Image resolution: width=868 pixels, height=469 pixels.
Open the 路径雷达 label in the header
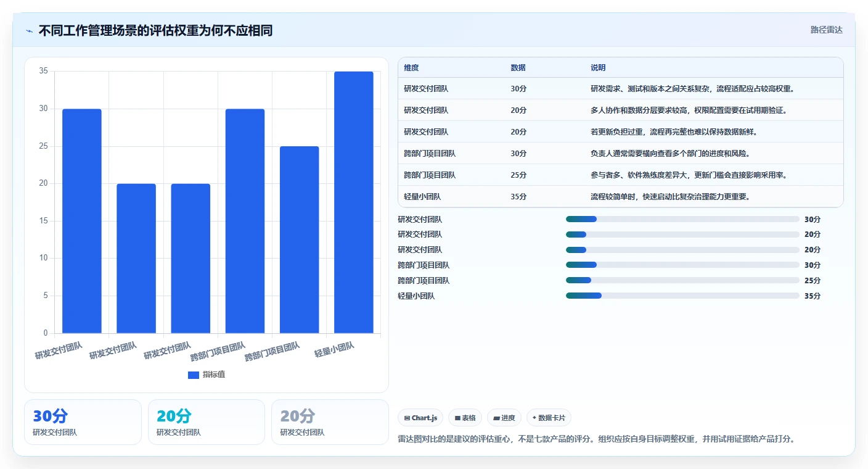click(x=826, y=30)
